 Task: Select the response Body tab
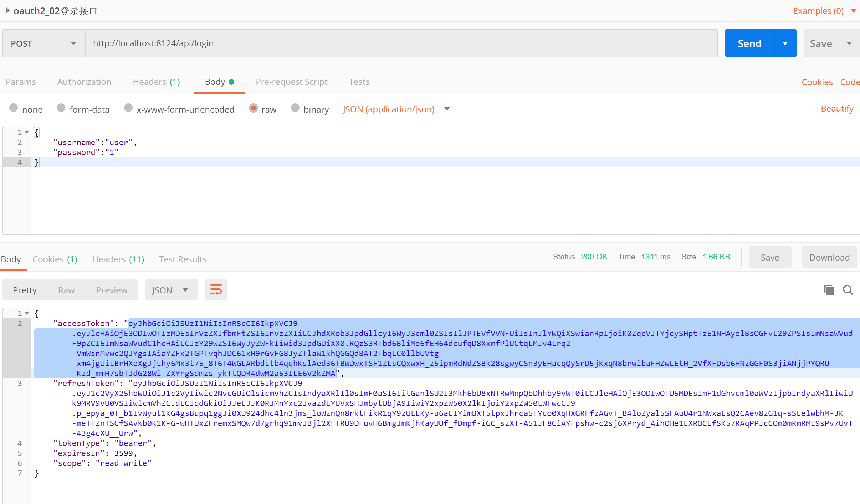pyautogui.click(x=11, y=259)
